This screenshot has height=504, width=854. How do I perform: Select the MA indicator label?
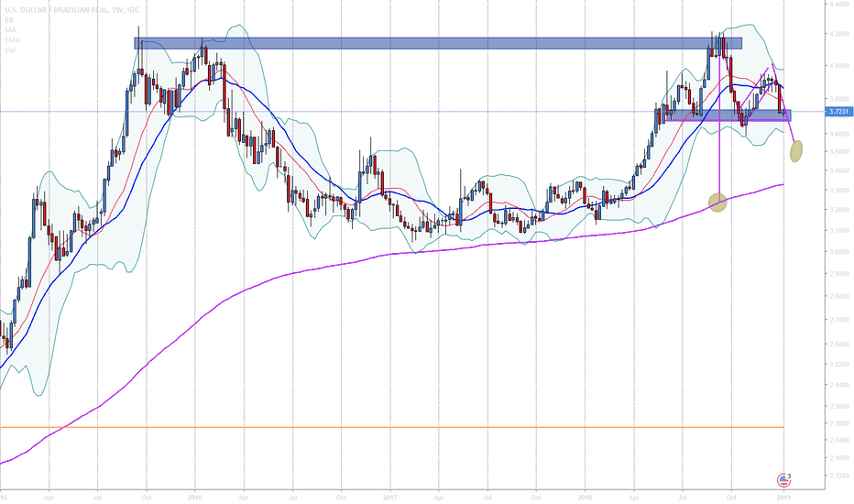10,29
